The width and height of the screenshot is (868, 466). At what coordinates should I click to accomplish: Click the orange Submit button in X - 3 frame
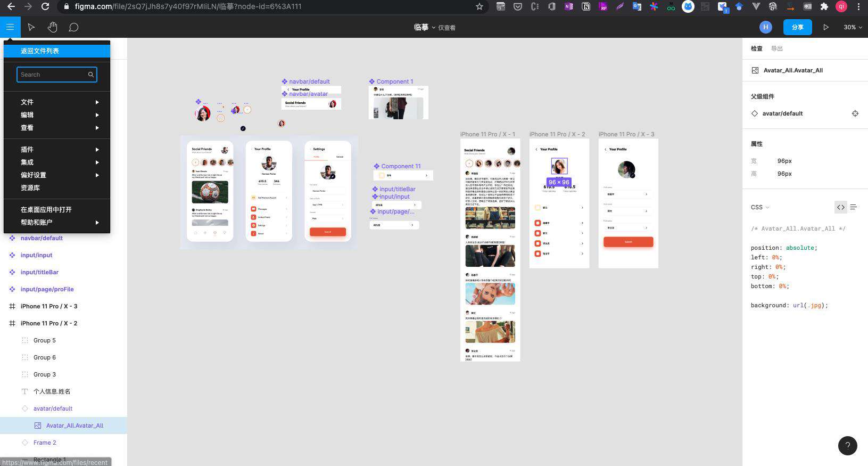(x=628, y=242)
